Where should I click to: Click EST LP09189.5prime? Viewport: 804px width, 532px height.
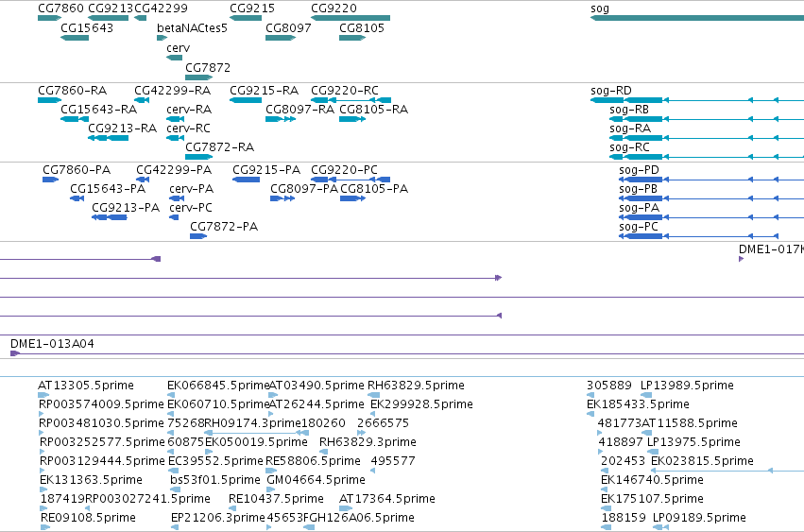(699, 518)
